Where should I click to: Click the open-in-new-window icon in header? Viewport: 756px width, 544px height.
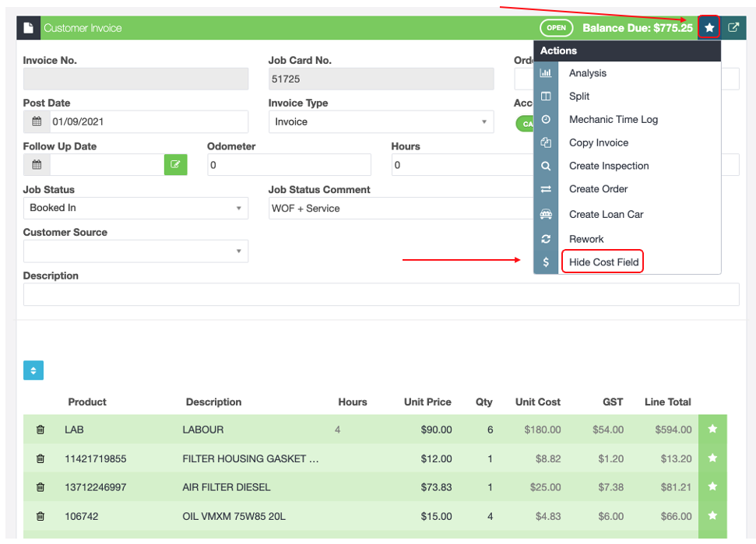coord(733,27)
